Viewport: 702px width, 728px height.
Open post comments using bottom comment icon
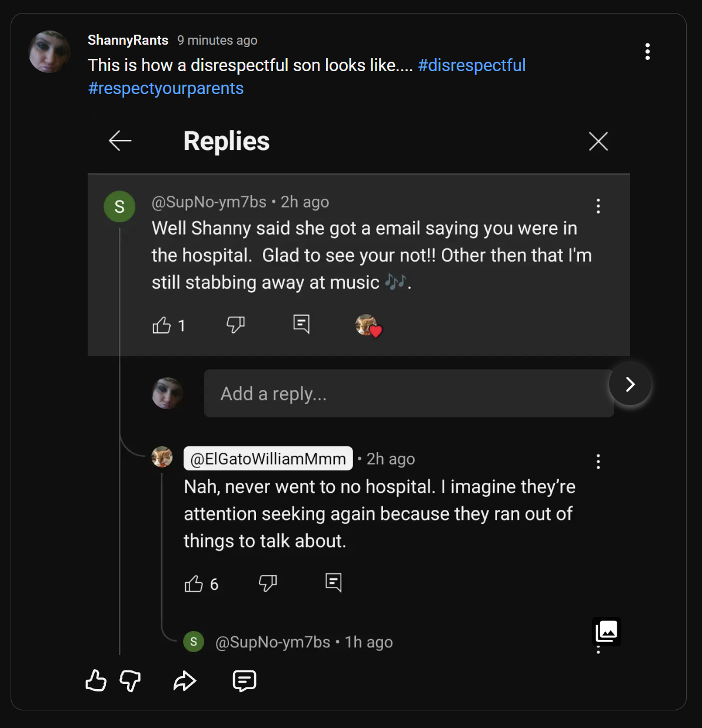coord(244,681)
